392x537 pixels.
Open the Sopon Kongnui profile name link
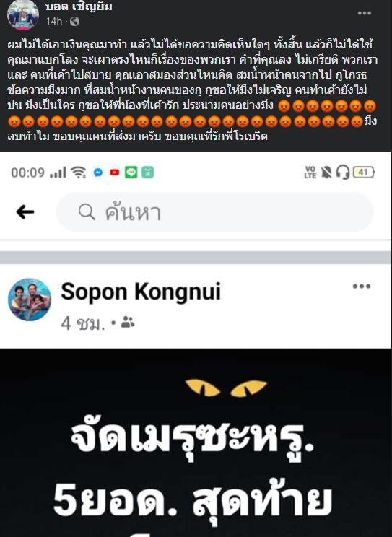point(141,292)
